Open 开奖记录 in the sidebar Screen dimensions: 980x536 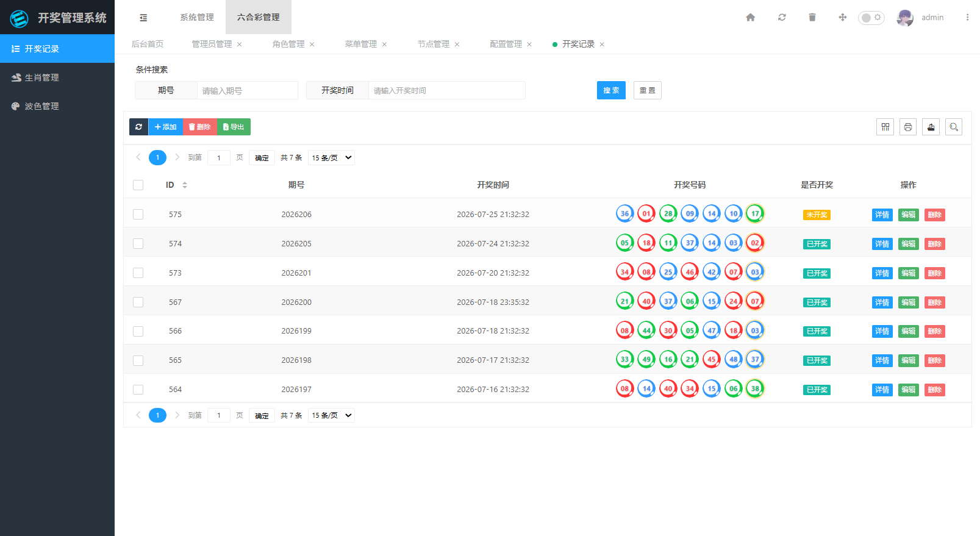[57, 49]
